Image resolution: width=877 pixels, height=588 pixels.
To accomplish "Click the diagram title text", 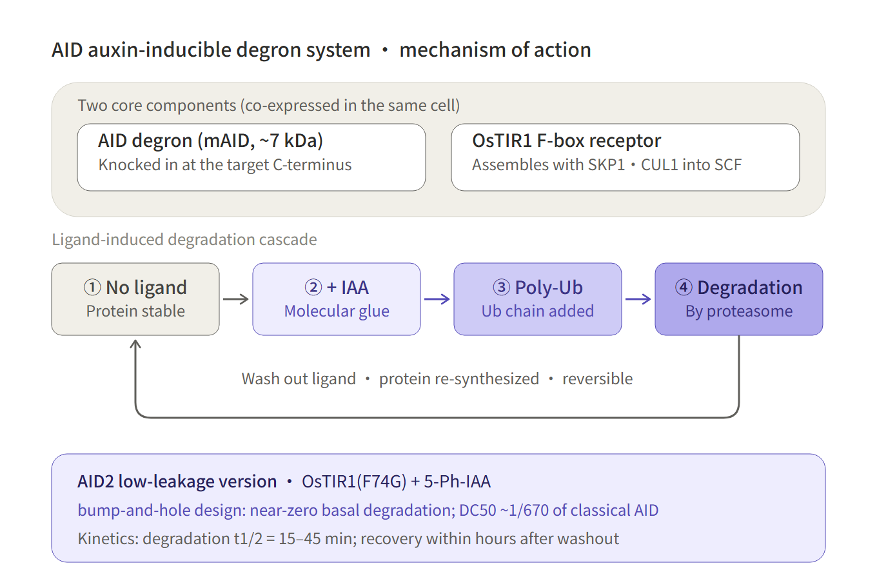I will click(x=321, y=50).
